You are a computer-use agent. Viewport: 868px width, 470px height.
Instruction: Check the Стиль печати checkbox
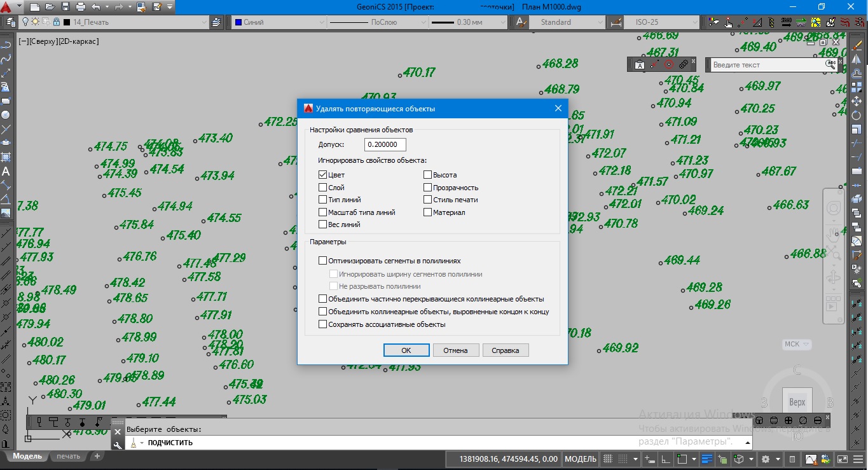[428, 200]
